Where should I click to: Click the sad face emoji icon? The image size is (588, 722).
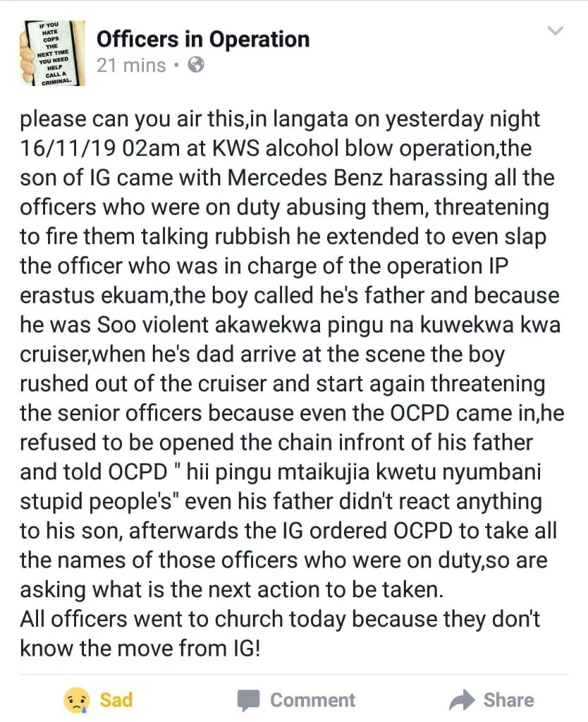[75, 699]
